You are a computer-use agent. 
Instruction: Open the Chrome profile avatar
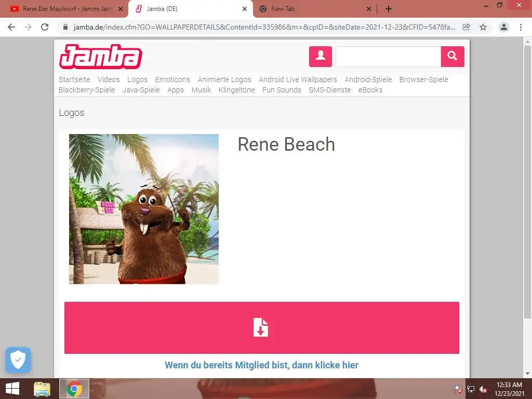point(504,27)
